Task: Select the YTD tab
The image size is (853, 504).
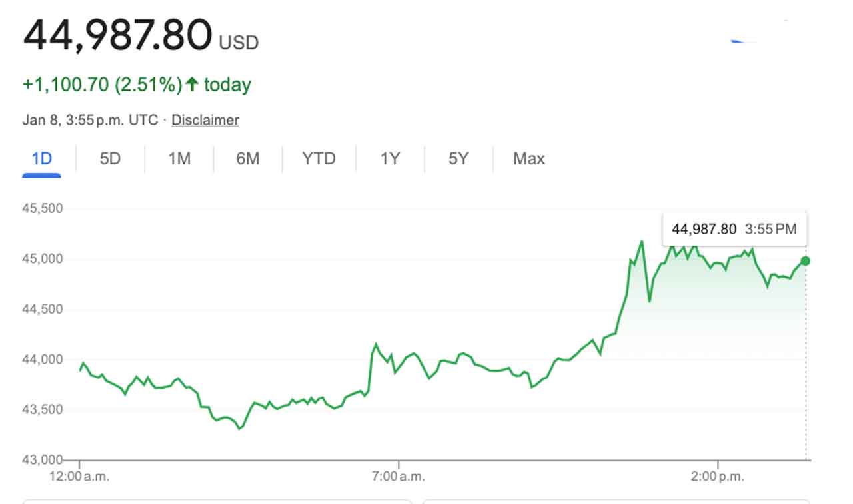Action: (x=319, y=159)
